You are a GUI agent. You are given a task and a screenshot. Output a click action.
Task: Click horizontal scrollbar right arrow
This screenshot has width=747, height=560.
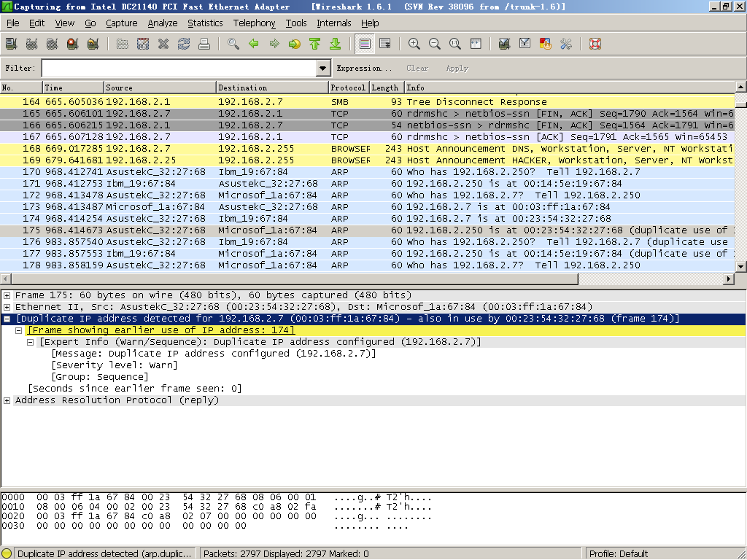(x=729, y=279)
